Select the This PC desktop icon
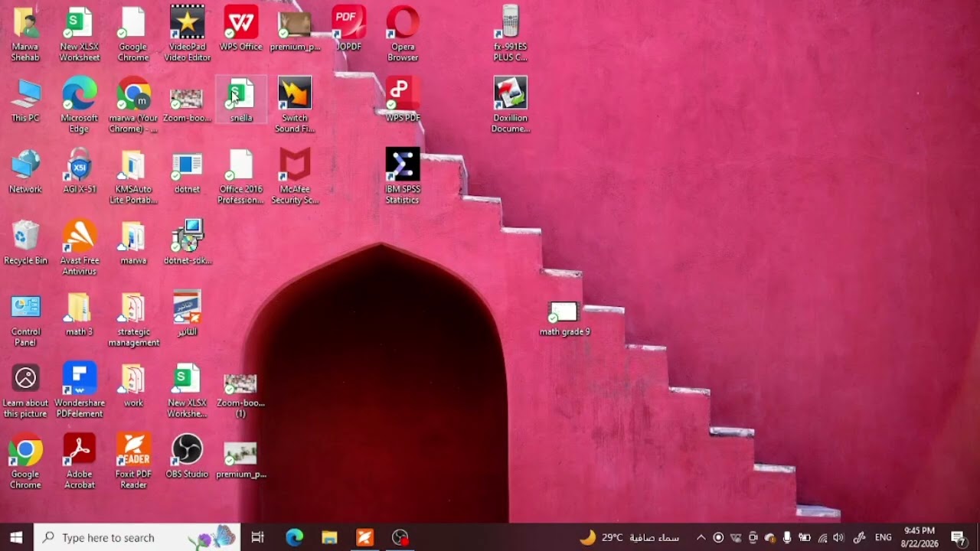 click(25, 100)
